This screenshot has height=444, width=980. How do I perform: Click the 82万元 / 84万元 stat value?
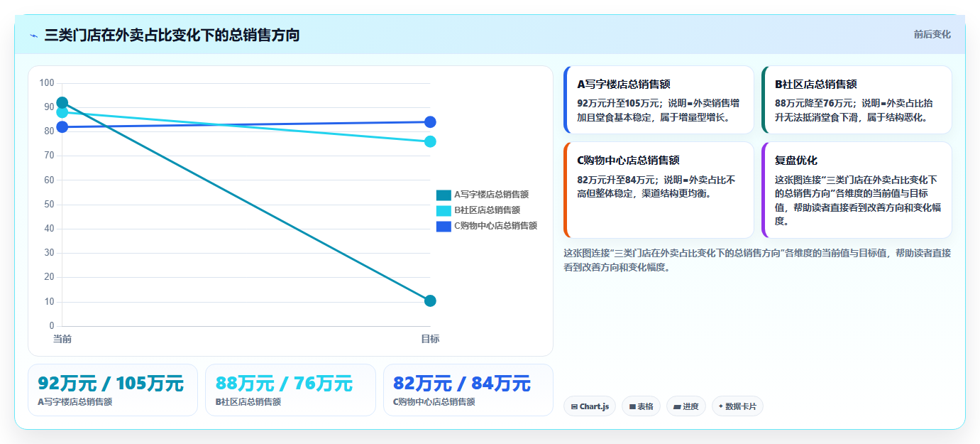[462, 384]
